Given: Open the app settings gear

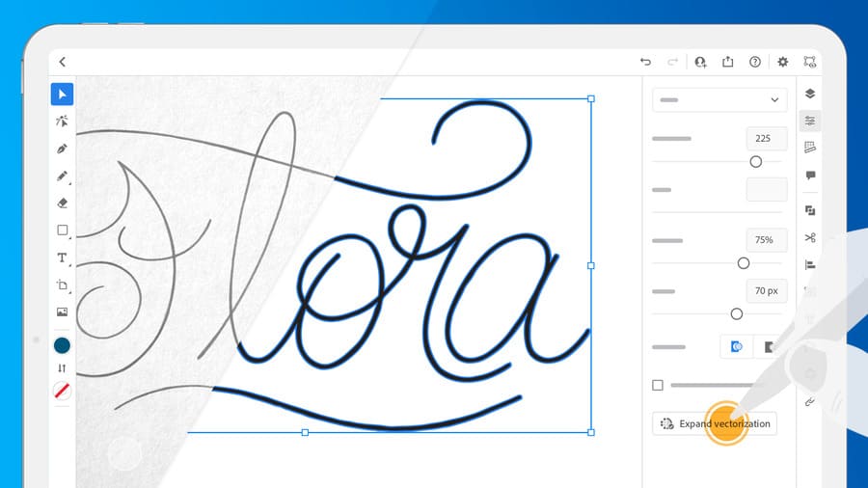Looking at the screenshot, I should click(x=782, y=62).
